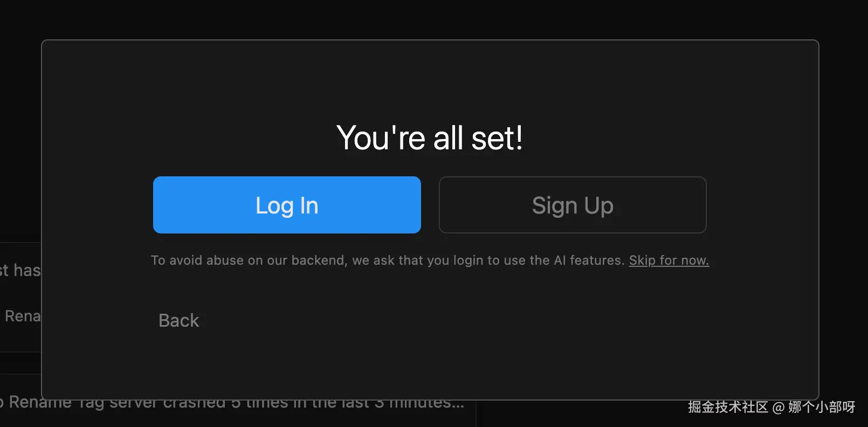This screenshot has height=427, width=868.
Task: Dismiss login prompt via Skip for now
Action: [x=669, y=260]
